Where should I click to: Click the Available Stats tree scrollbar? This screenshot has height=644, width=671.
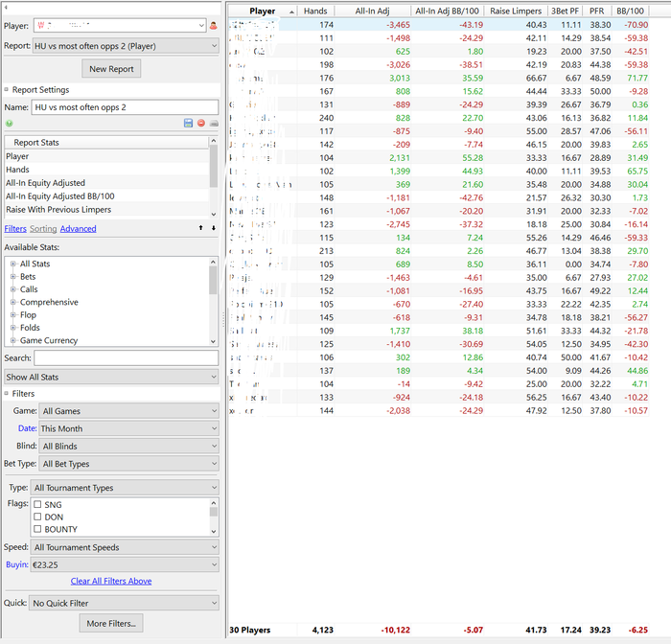[x=213, y=301]
